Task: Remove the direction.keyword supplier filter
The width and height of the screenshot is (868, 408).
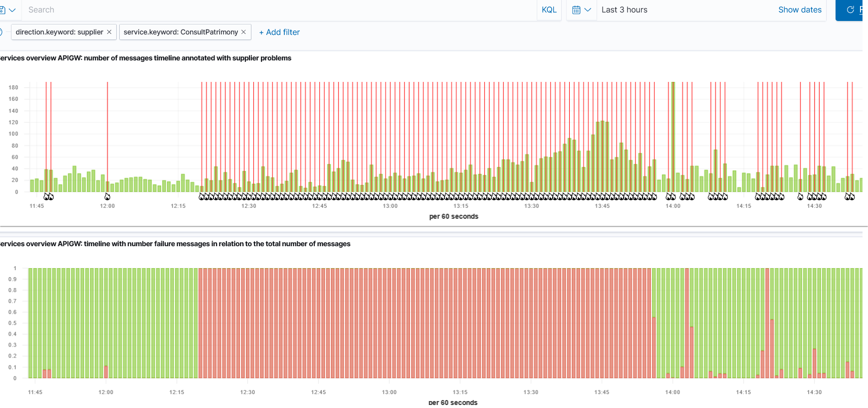Action: [109, 32]
